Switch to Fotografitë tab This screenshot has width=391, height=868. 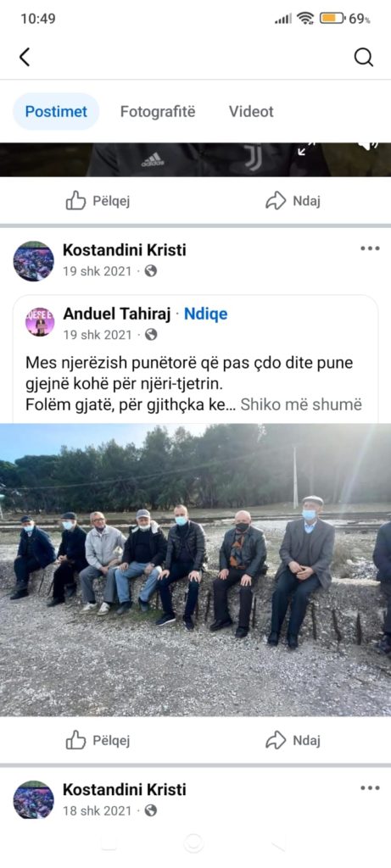tap(158, 112)
